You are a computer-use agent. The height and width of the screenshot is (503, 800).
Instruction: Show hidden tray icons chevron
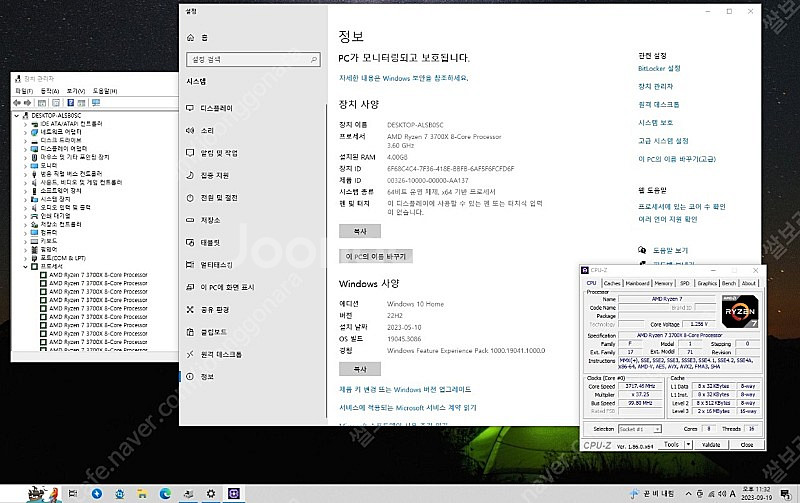coord(688,494)
